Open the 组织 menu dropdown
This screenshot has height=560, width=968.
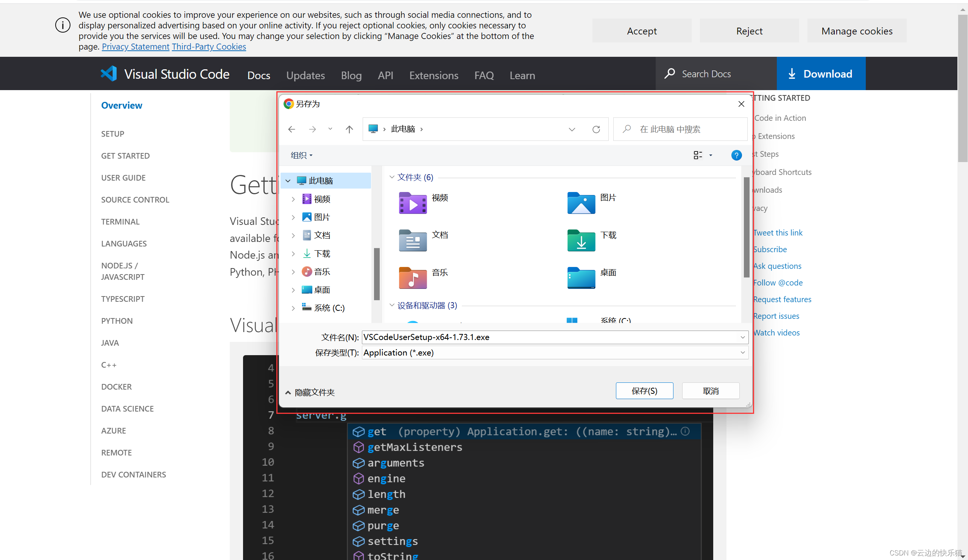pos(301,155)
